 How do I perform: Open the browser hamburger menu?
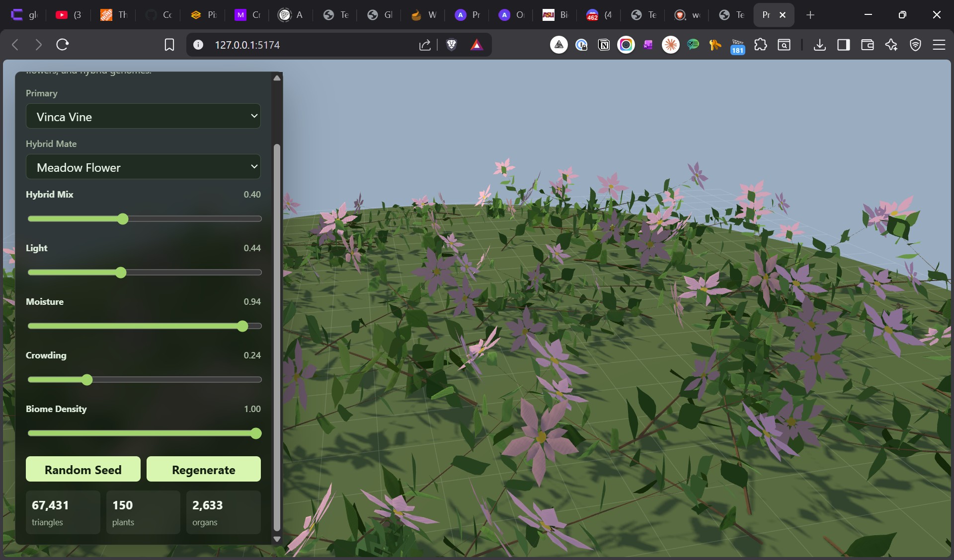939,45
